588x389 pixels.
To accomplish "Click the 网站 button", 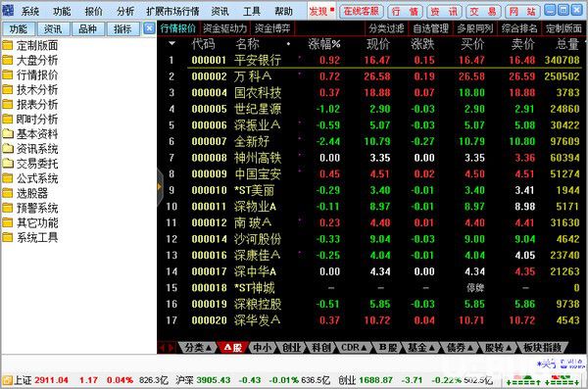I will point(522,11).
